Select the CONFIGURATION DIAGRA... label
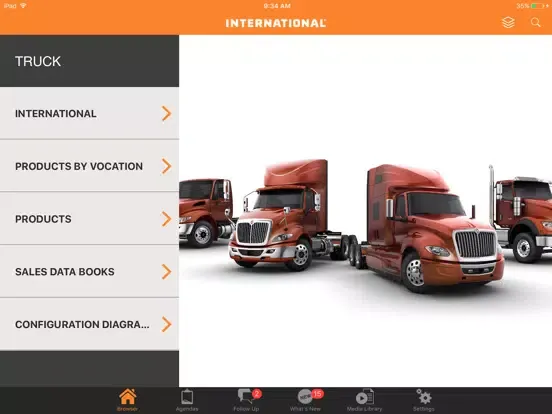This screenshot has width=552, height=414. [x=82, y=324]
